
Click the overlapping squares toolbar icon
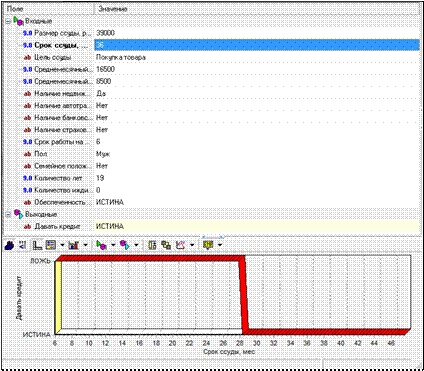[x=166, y=245]
